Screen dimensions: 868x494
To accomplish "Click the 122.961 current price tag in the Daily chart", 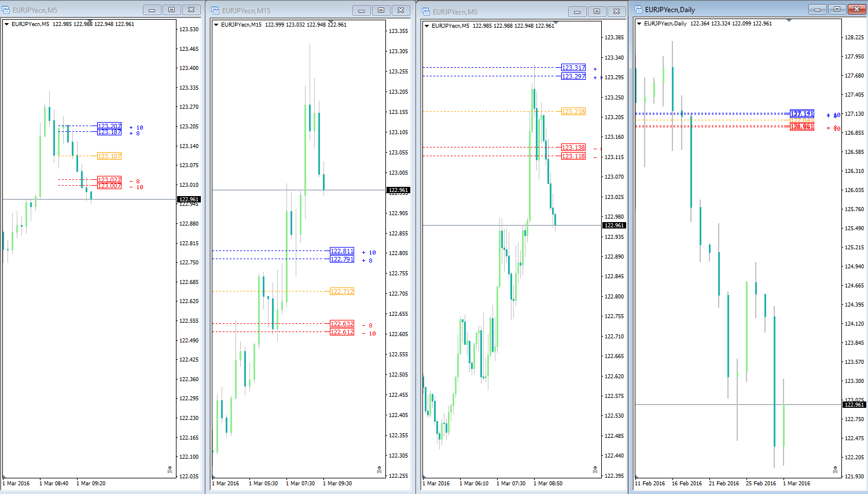I will 854,404.
